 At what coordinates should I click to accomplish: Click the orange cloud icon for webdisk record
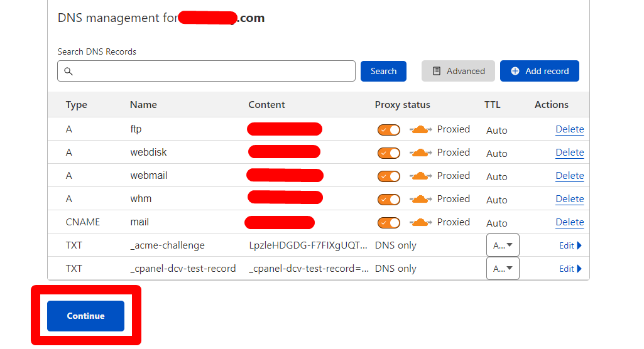click(x=420, y=153)
